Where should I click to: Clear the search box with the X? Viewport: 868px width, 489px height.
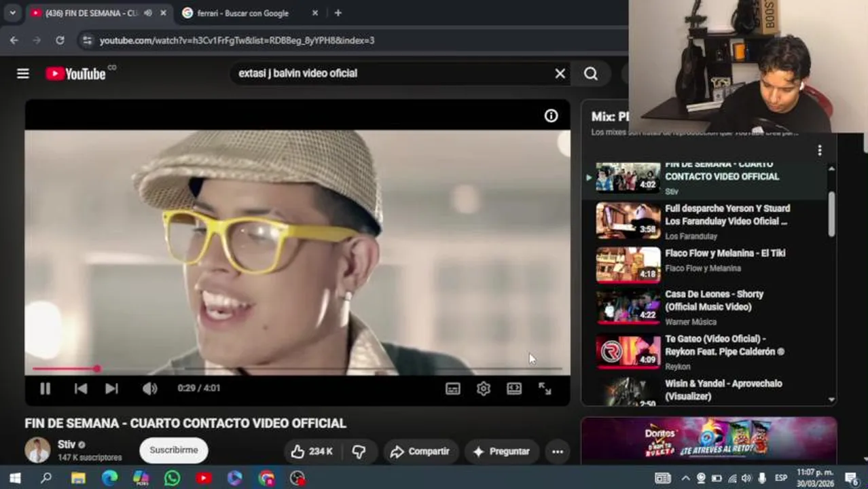pyautogui.click(x=560, y=73)
